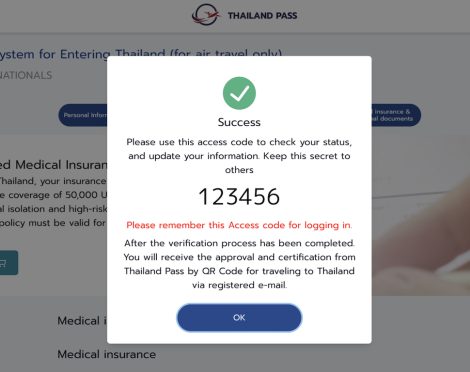
Task: Click the 'Please use this access code' message
Action: tap(239, 156)
